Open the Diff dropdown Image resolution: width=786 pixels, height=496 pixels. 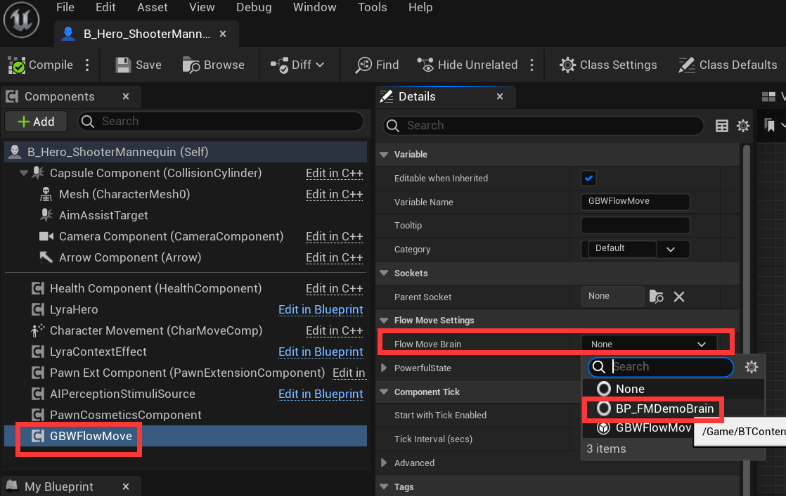click(298, 65)
